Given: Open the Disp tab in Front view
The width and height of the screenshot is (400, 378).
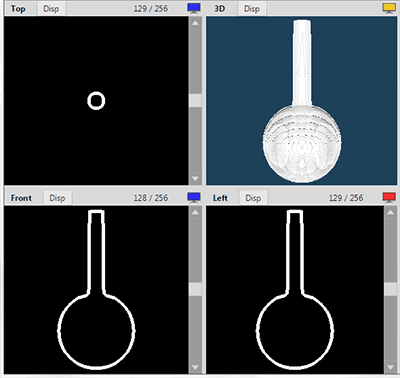Looking at the screenshot, I should pos(57,198).
